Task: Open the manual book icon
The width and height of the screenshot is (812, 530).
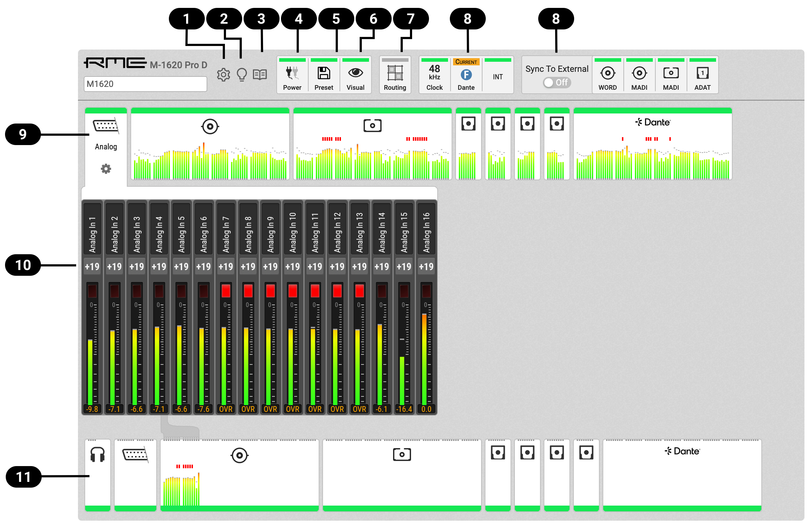Action: click(x=260, y=75)
